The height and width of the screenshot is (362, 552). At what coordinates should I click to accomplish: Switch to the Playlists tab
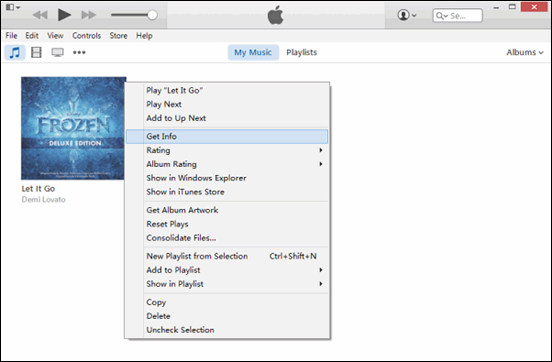click(x=302, y=52)
